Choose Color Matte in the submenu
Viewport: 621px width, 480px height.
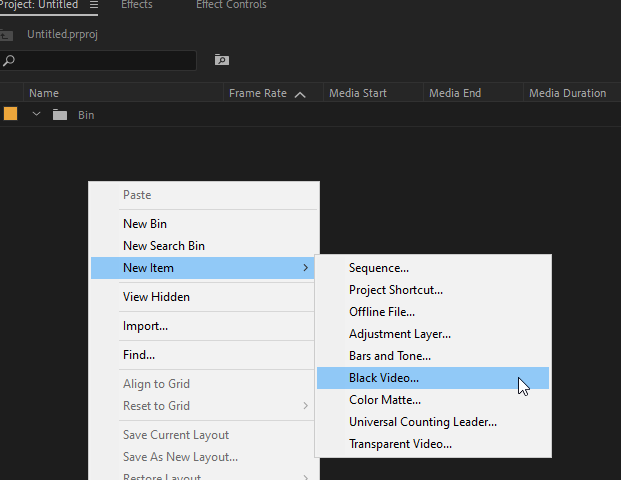(x=385, y=400)
